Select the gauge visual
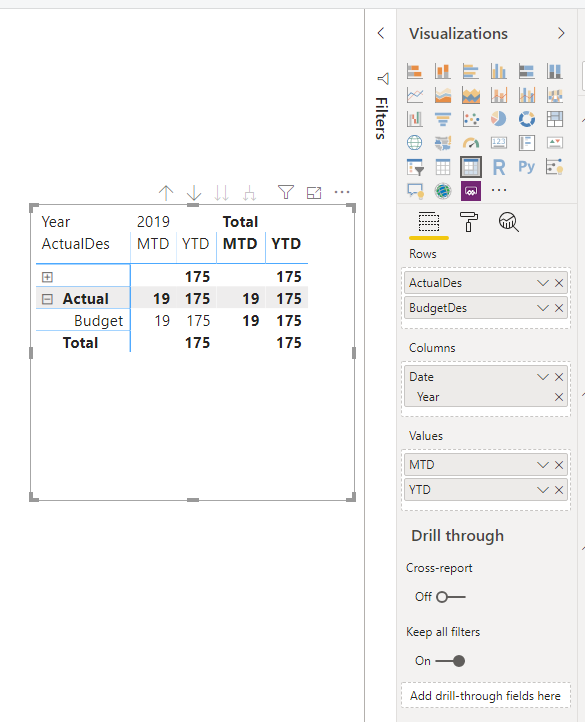Screen dimensions: 585x722 click(x=471, y=143)
